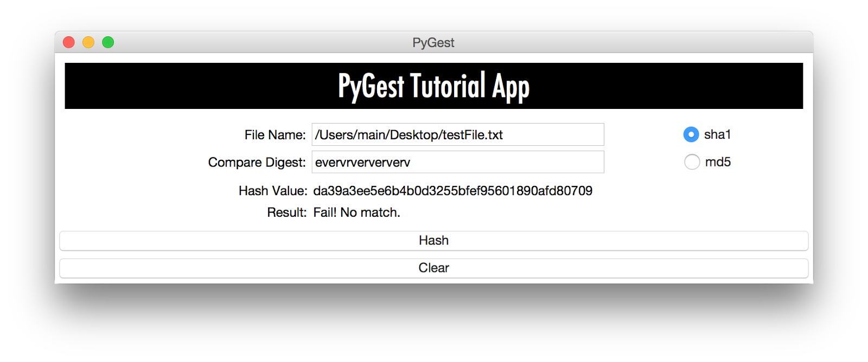Minimize the window with yellow button

point(88,42)
